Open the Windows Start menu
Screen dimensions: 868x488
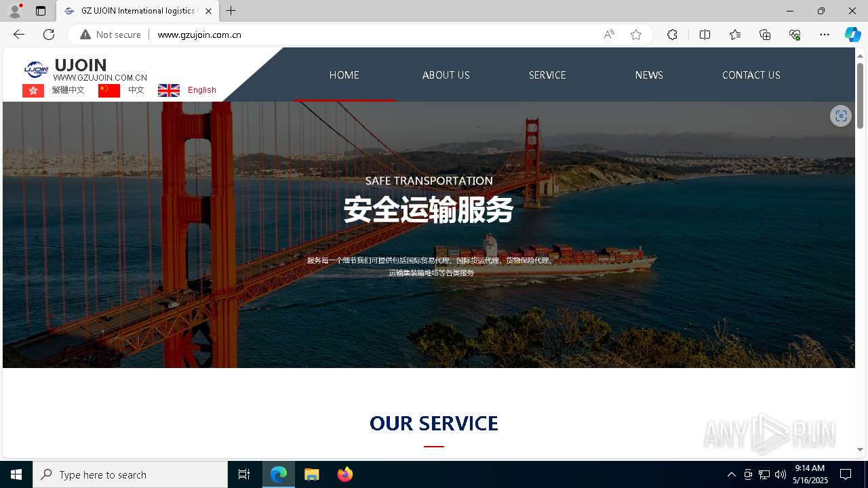click(x=16, y=474)
